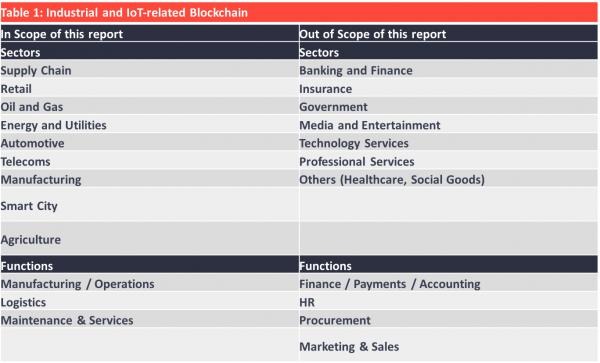The width and height of the screenshot is (600, 363).
Task: Select the In Scope of this report header
Action: click(149, 34)
